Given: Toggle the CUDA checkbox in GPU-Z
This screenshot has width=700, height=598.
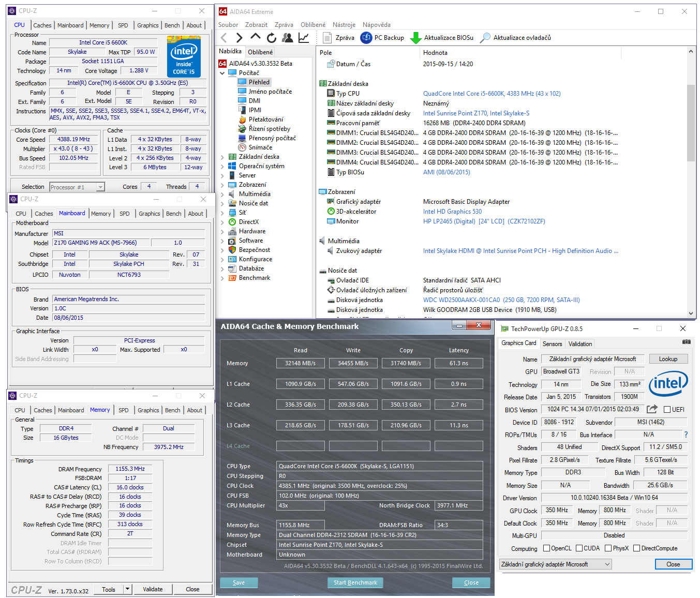Looking at the screenshot, I should click(579, 548).
